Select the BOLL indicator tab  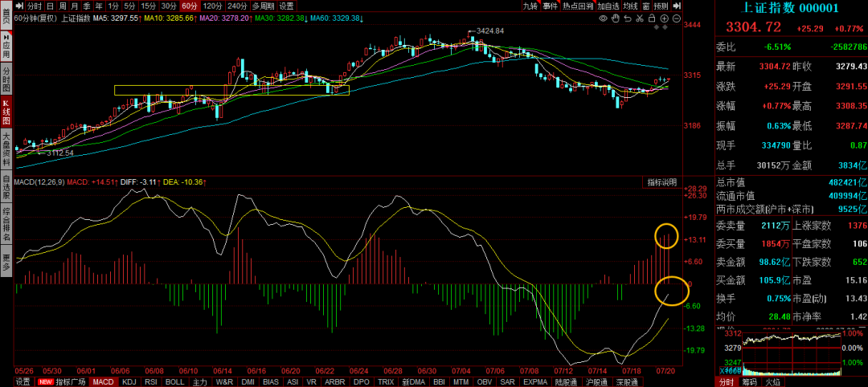tap(175, 381)
